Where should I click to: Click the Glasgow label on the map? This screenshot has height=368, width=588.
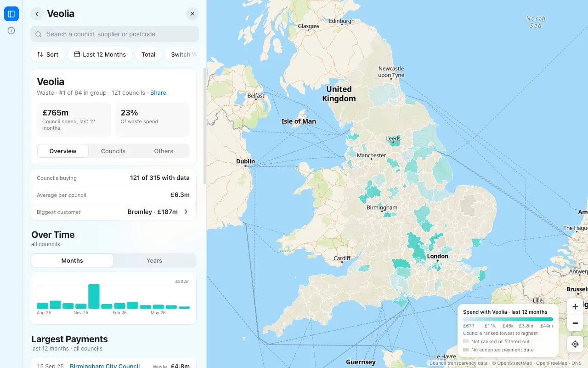click(x=308, y=26)
